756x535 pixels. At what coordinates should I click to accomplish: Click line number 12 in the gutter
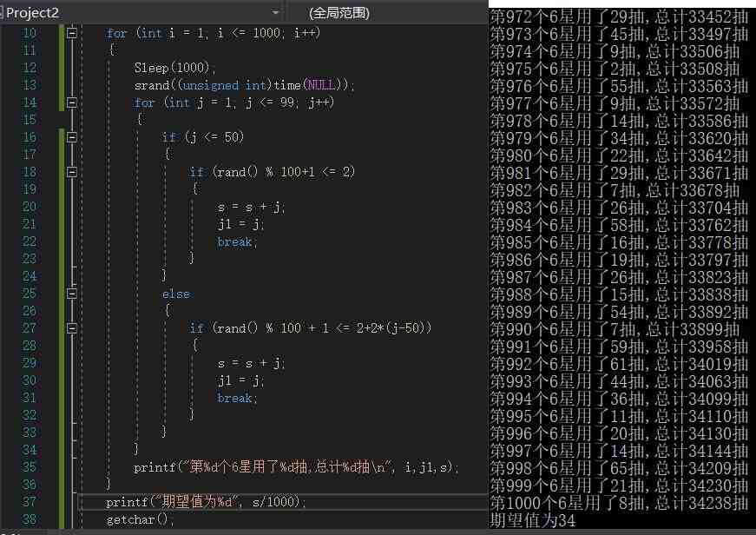[30, 68]
